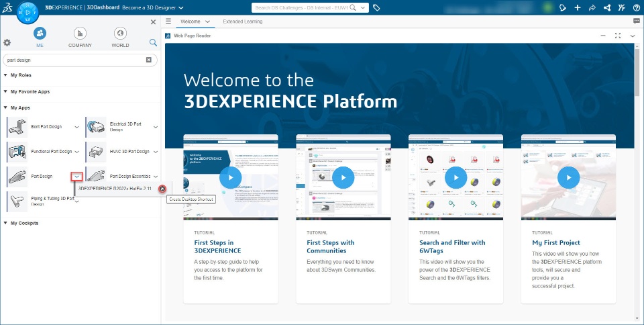Launch Functional Part Design app
Viewport: 644px width, 325px height.
tap(17, 152)
